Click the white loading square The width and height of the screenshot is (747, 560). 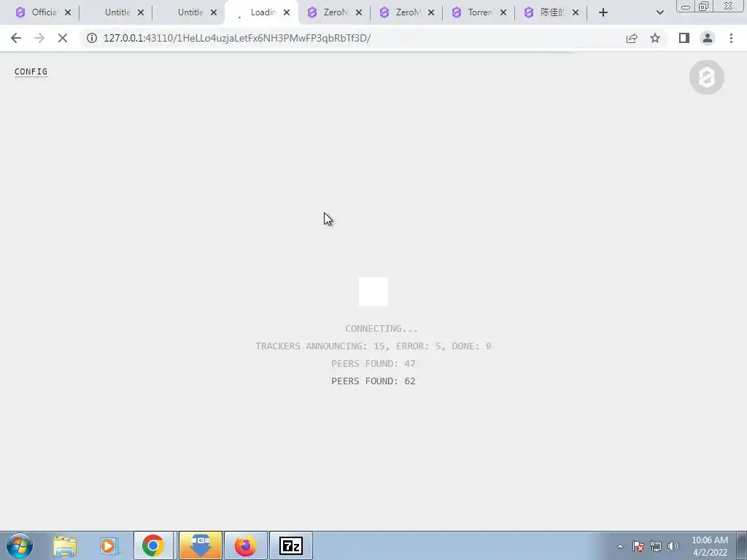[373, 292]
